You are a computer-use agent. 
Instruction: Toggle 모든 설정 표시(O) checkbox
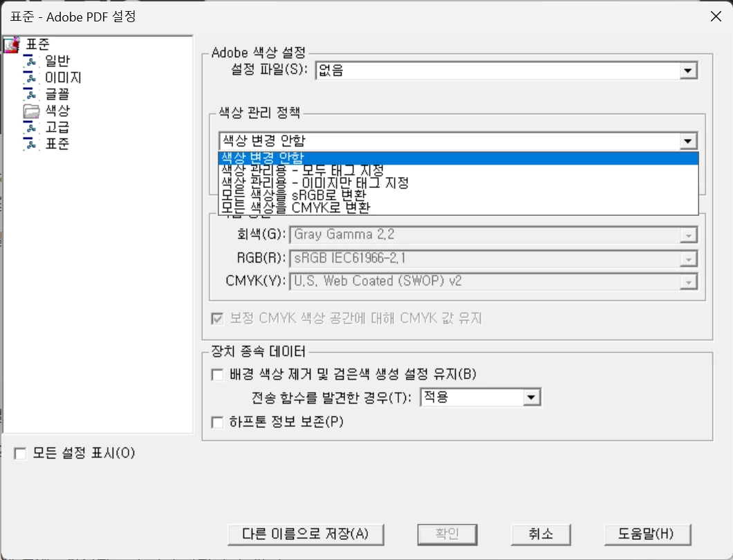click(20, 454)
